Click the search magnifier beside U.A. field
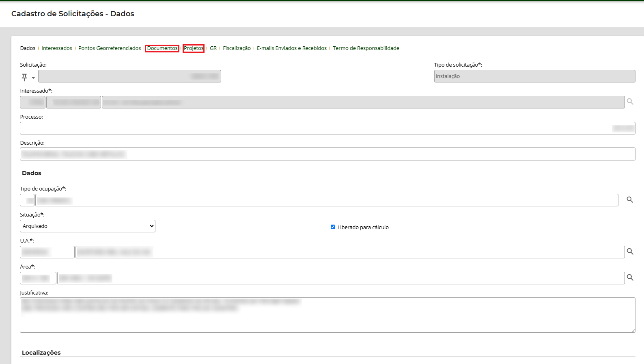Viewport: 644px width, 364px height. 630,252
